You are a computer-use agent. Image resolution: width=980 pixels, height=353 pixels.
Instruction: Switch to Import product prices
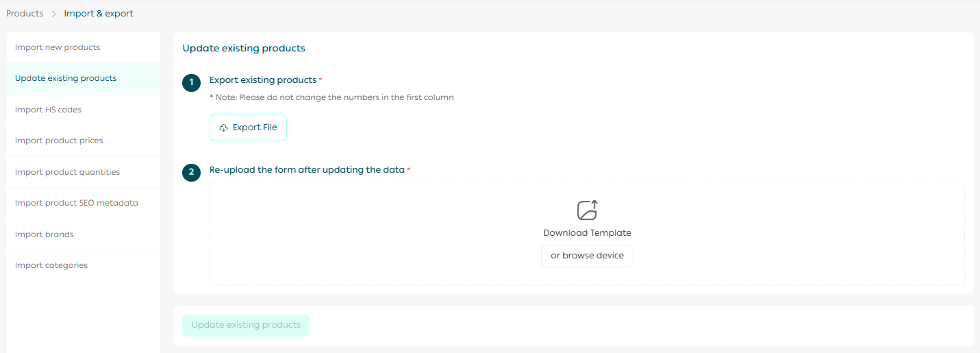pos(59,141)
